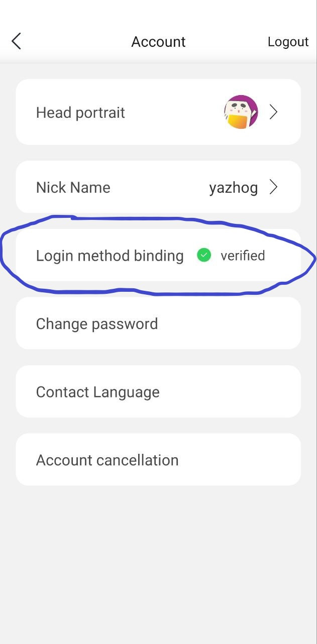Open Nick Name via its chevron arrow
317x644 pixels.
pos(273,188)
